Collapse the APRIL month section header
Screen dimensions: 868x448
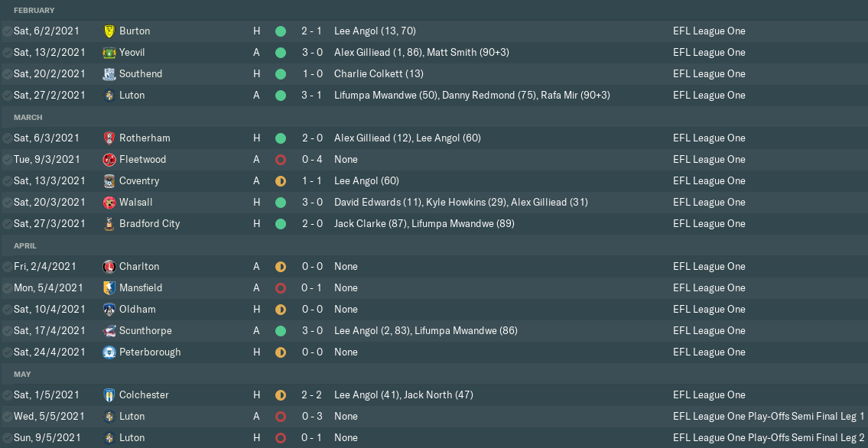click(x=25, y=245)
